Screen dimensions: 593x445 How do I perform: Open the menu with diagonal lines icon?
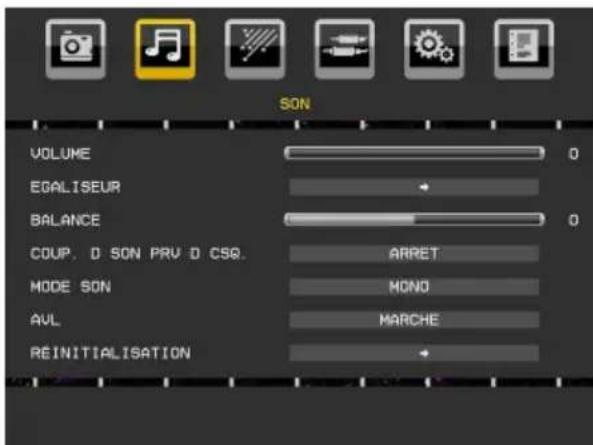[x=255, y=49]
